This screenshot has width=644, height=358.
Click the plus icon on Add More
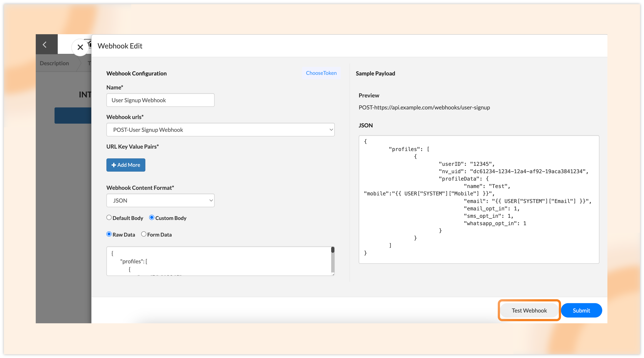[x=114, y=165]
